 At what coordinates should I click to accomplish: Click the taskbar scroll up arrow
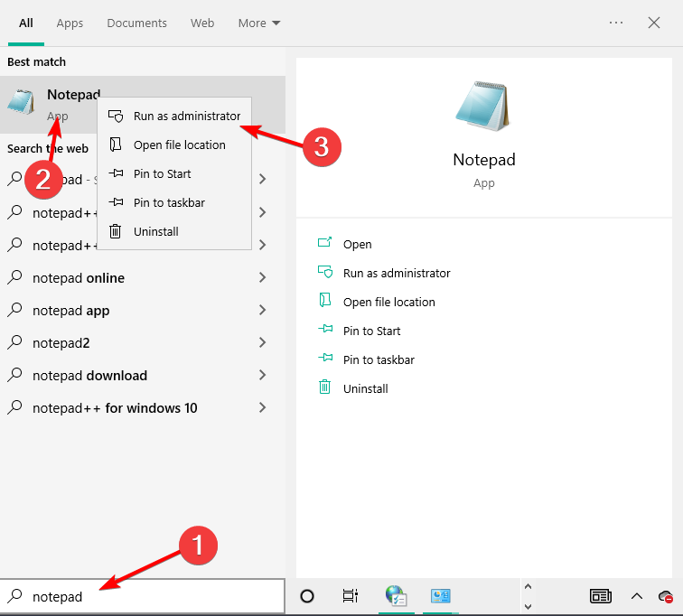click(x=528, y=586)
